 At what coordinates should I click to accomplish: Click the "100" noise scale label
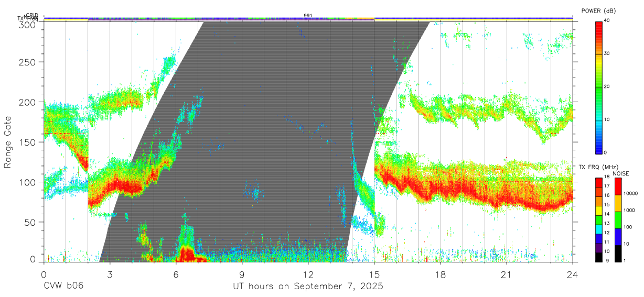point(628,227)
